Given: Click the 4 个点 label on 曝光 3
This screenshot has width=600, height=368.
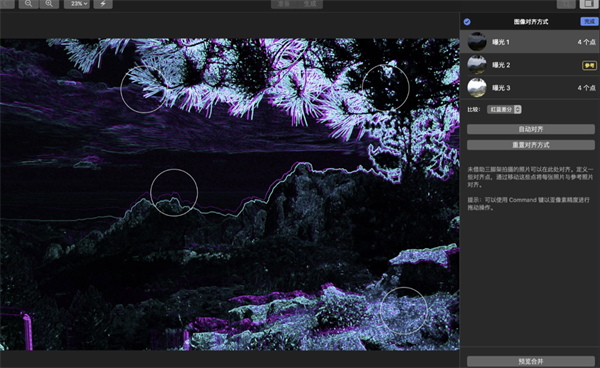Looking at the screenshot, I should (586, 88).
